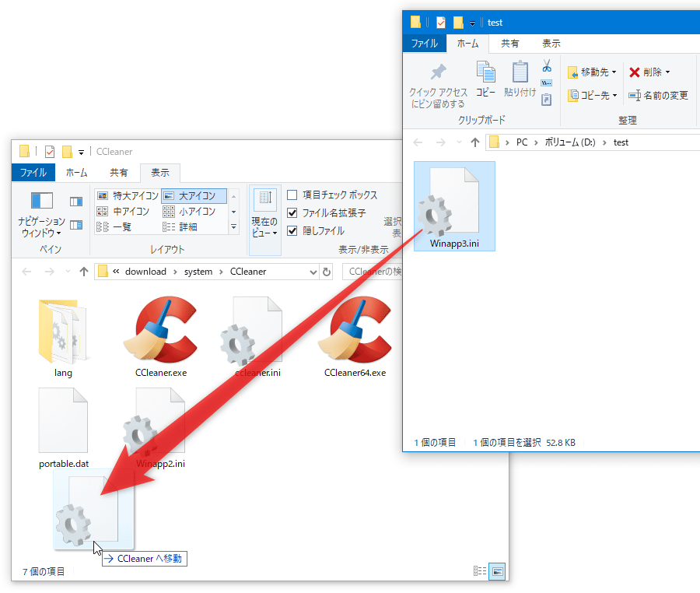
Task: Switch to details view via status bar icon
Action: coord(479,571)
